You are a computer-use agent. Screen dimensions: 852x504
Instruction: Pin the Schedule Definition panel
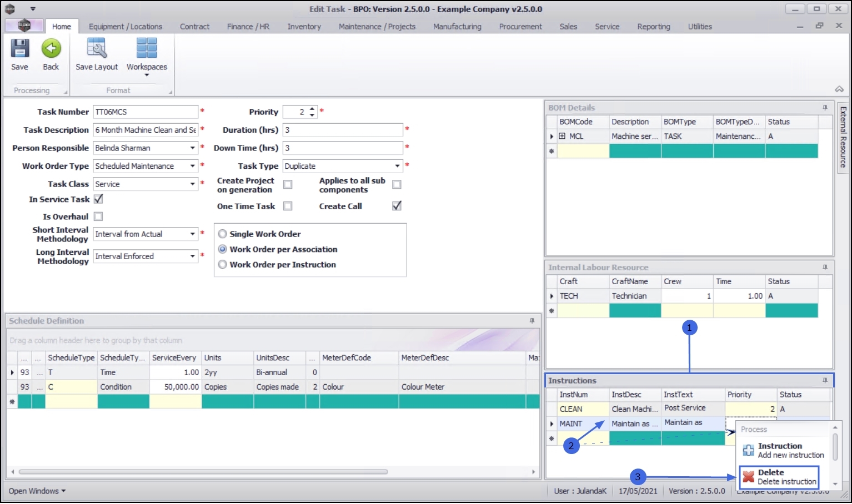point(532,321)
